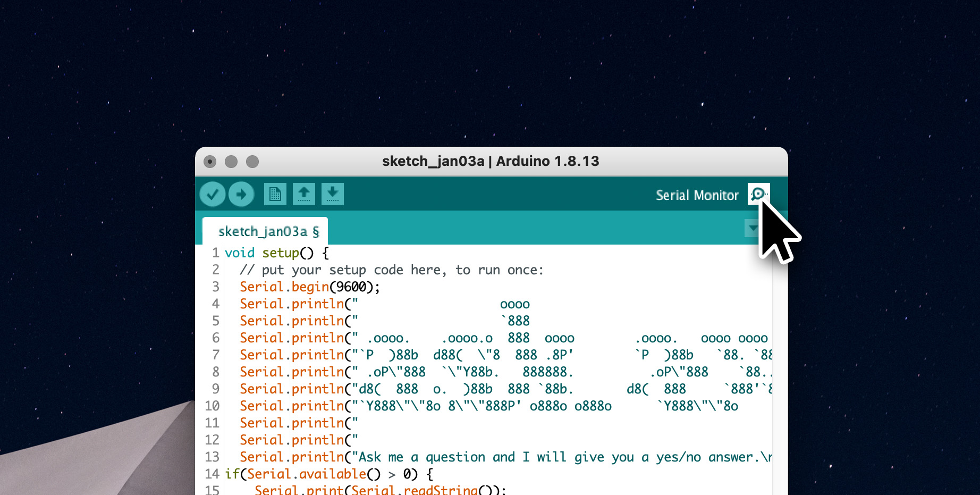Click the window zoom button
This screenshot has width=980, height=495.
tap(252, 161)
